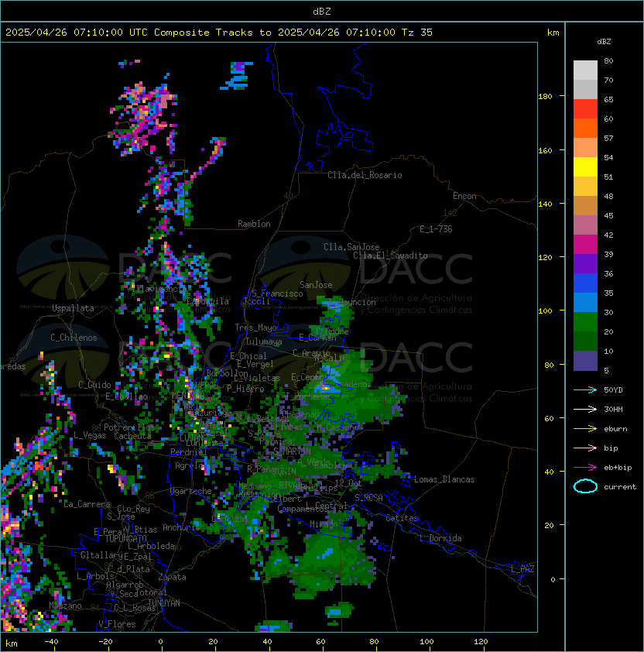Viewport: 644px width, 652px height.
Task: Click the 'km' label at bottom-left axis origin
Action: pos(12,643)
